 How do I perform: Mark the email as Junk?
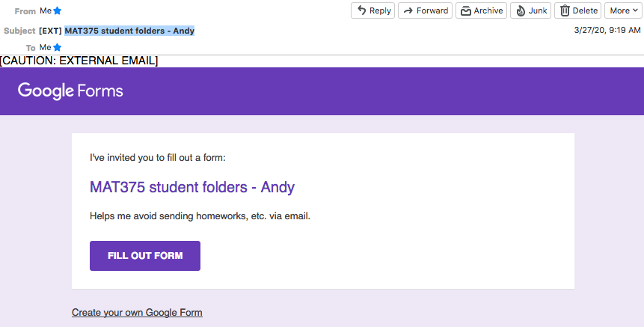[530, 10]
